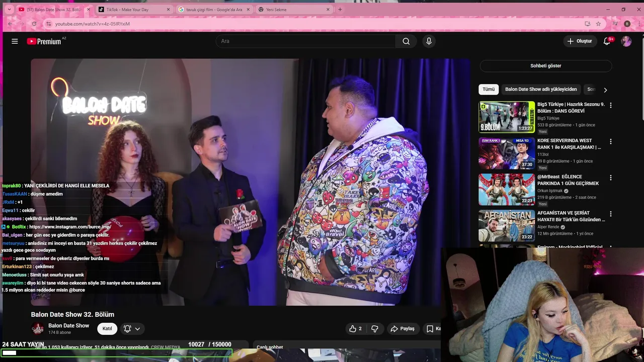
Task: Reload the page
Action: [x=34, y=24]
